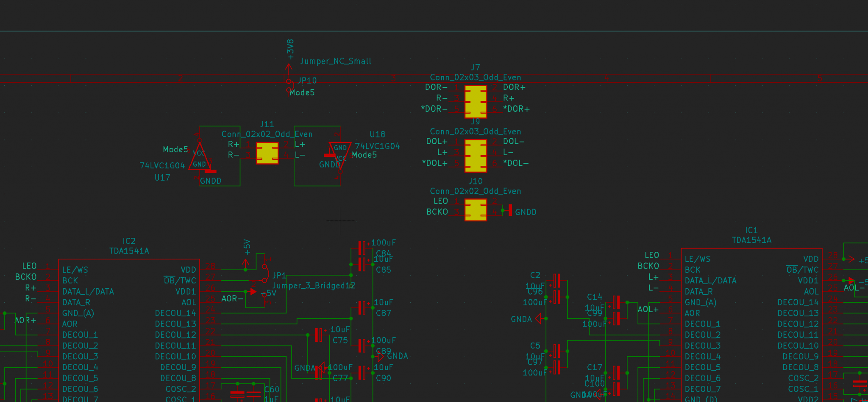
Task: Select the J11 2x02 connector symbol
Action: tap(267, 153)
